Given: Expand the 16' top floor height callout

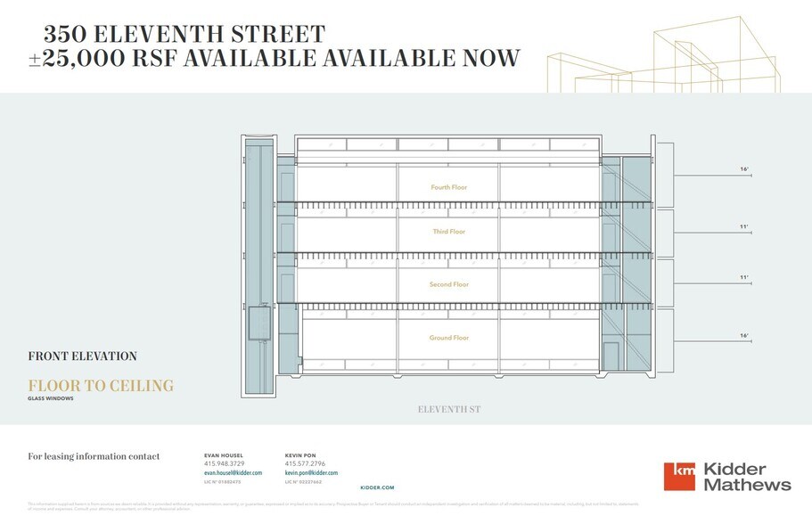Looking at the screenshot, I should point(742,167).
